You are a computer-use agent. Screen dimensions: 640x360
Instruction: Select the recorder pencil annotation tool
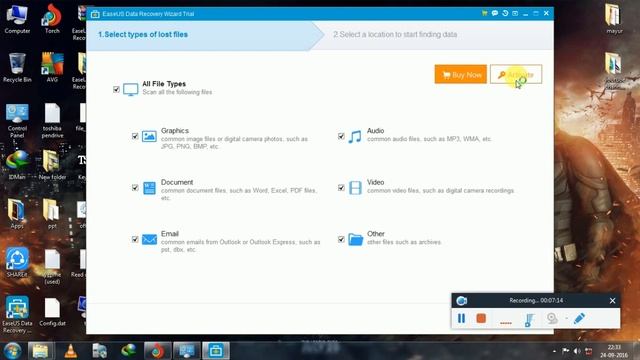click(x=579, y=318)
